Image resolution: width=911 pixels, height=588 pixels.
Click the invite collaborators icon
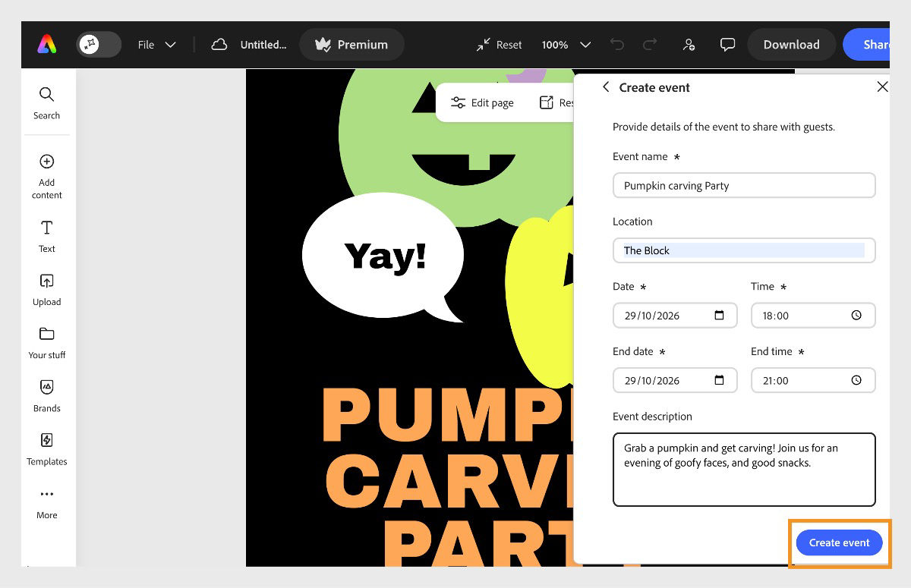(x=689, y=45)
